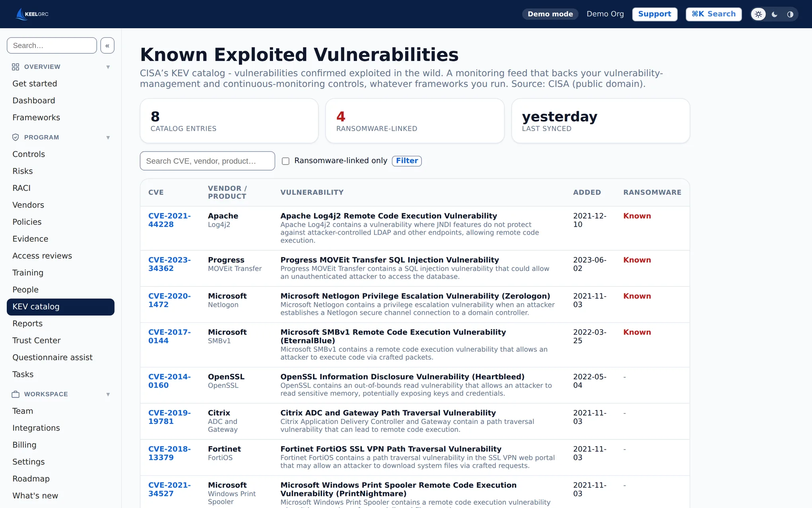The width and height of the screenshot is (812, 508).
Task: Collapse the sidebar with the double-chevron button
Action: [107, 45]
